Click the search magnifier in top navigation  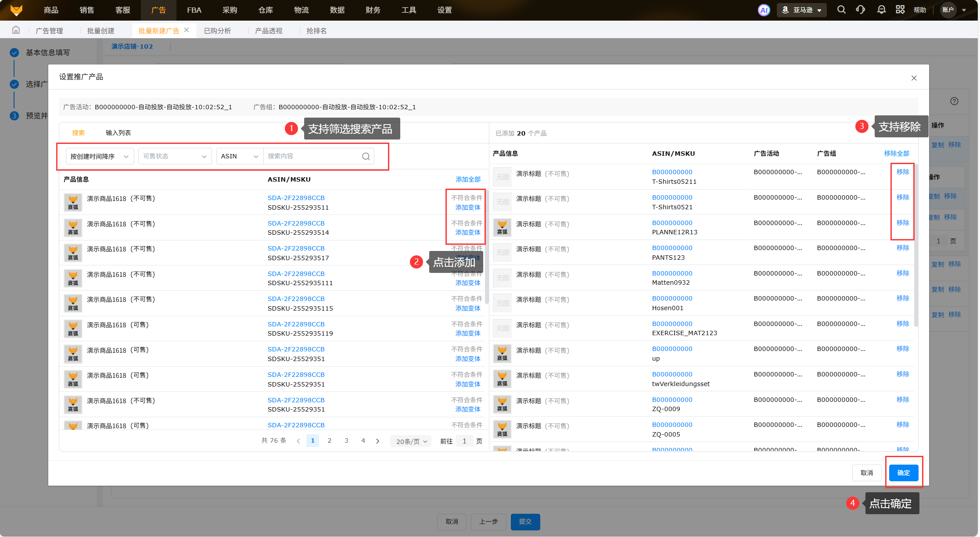click(841, 10)
